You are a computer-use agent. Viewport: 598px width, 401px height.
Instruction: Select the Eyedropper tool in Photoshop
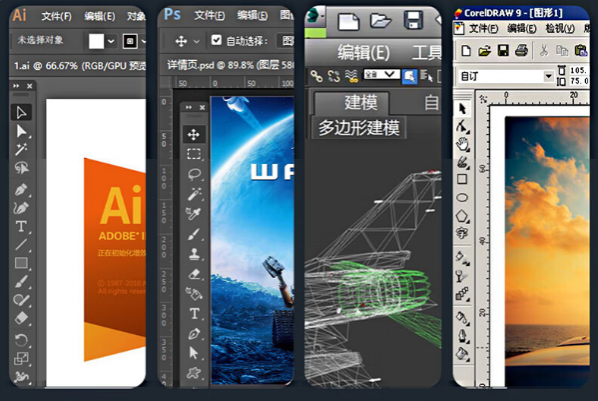(194, 214)
